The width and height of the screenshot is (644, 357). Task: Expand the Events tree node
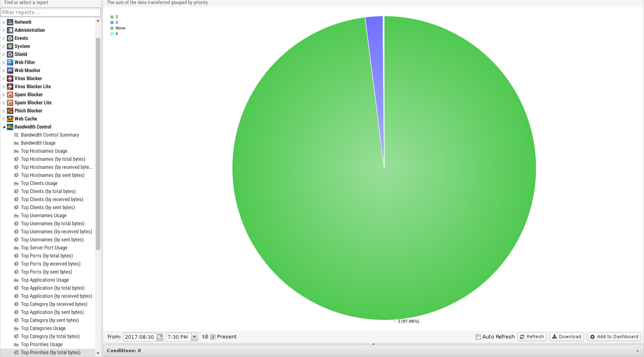[x=4, y=38]
